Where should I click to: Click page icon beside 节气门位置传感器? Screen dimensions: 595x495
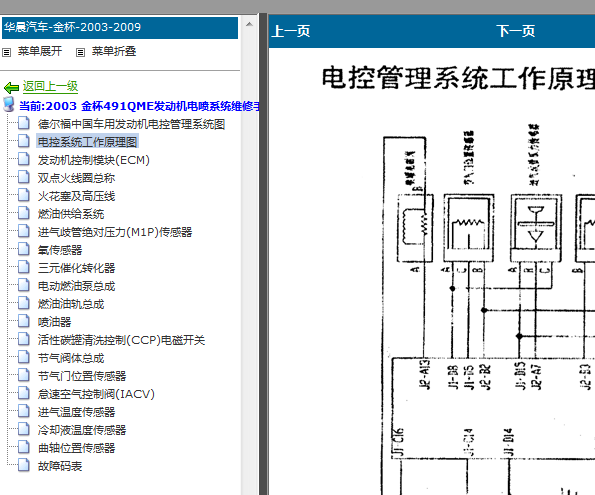pyautogui.click(x=24, y=375)
